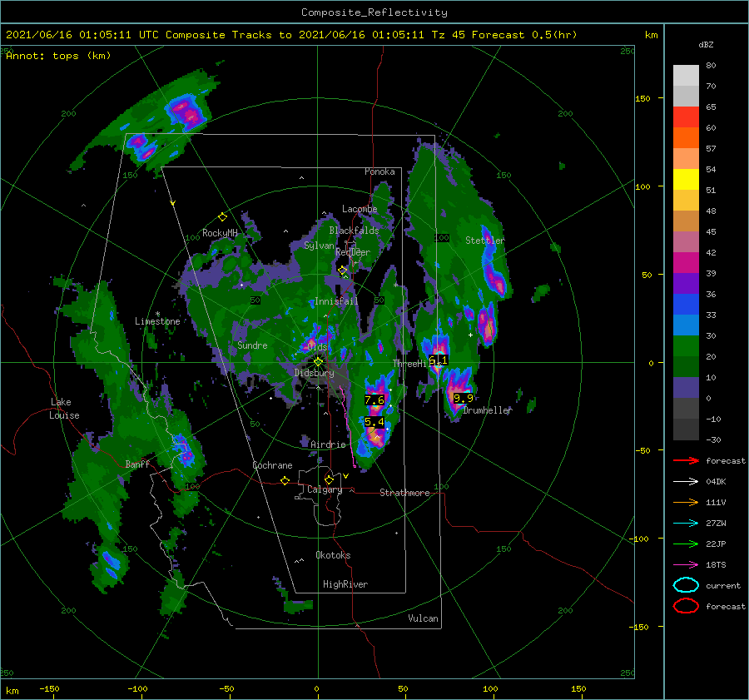
Task: Click the Calgary city label
Action: 325,489
